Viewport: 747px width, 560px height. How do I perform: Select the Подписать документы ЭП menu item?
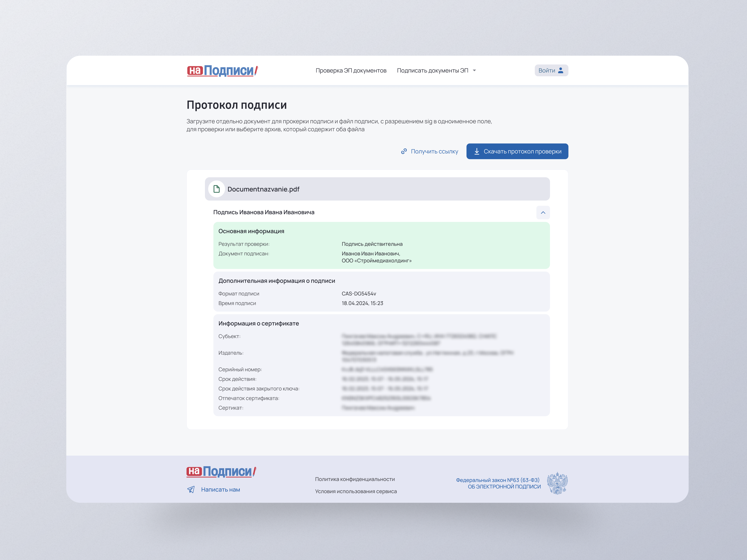tap(432, 70)
